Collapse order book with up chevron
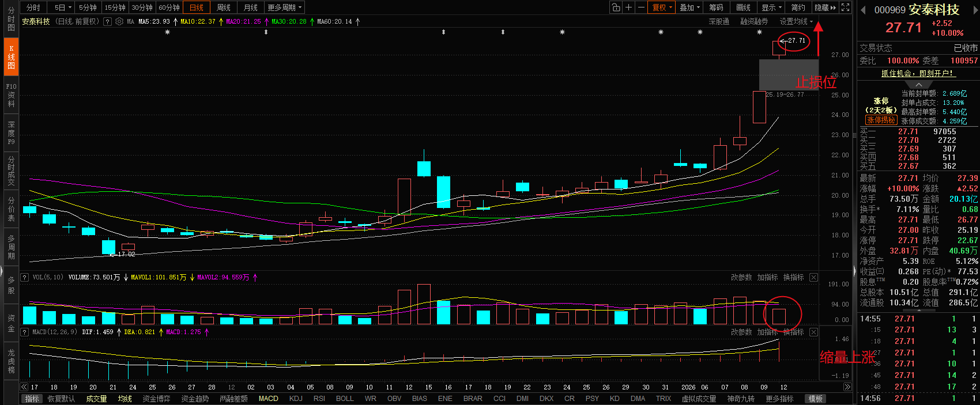Viewport: 980px width, 405px height. pos(919,85)
